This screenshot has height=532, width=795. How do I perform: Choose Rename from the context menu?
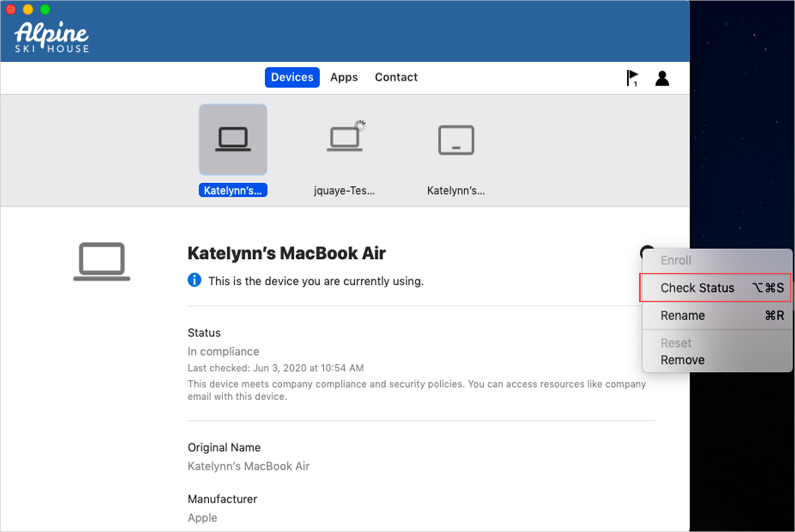[x=717, y=316]
